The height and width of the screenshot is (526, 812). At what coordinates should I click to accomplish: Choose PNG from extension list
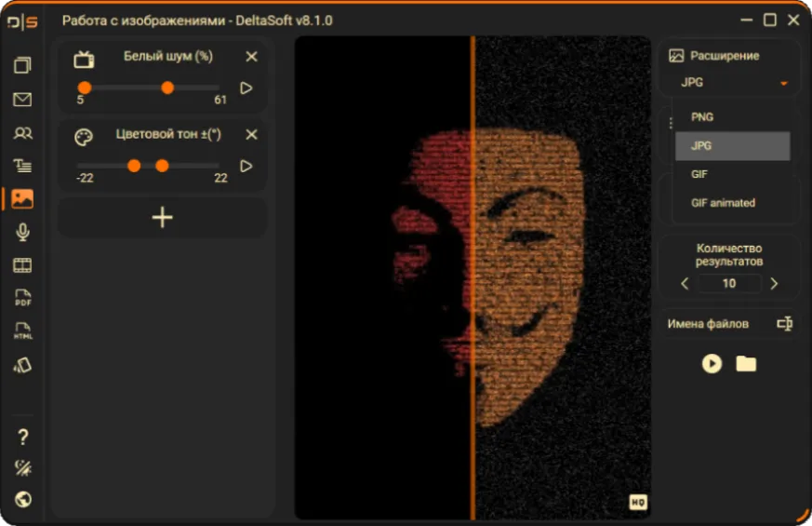(x=733, y=117)
